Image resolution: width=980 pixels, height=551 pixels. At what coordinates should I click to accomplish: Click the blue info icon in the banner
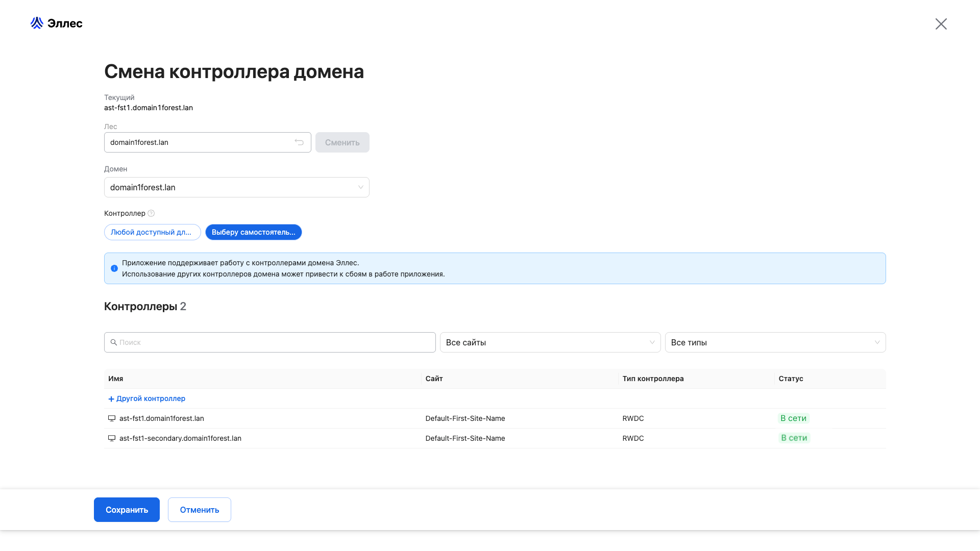tap(114, 268)
